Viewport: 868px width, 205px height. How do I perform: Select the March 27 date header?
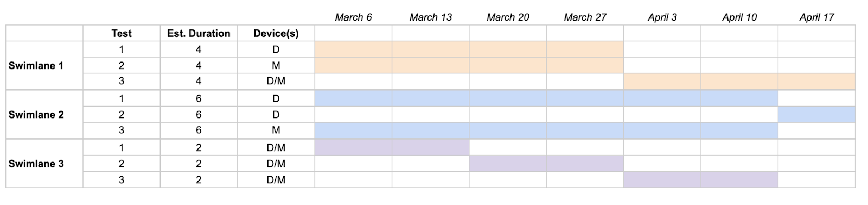585,17
